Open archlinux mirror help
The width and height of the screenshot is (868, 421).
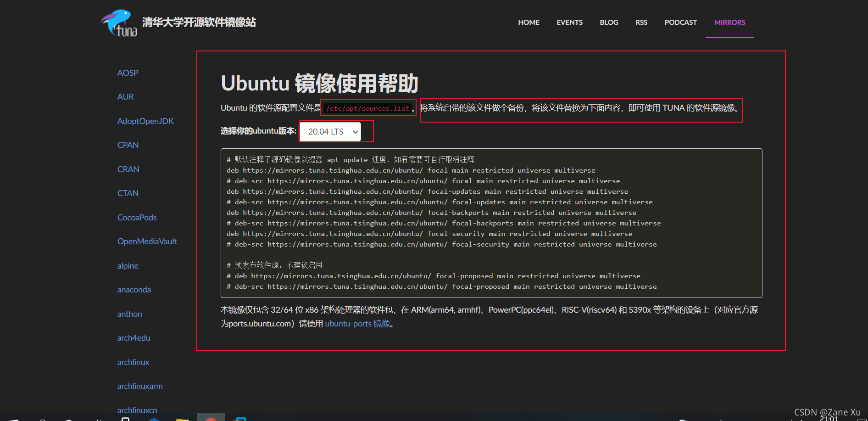pyautogui.click(x=133, y=362)
